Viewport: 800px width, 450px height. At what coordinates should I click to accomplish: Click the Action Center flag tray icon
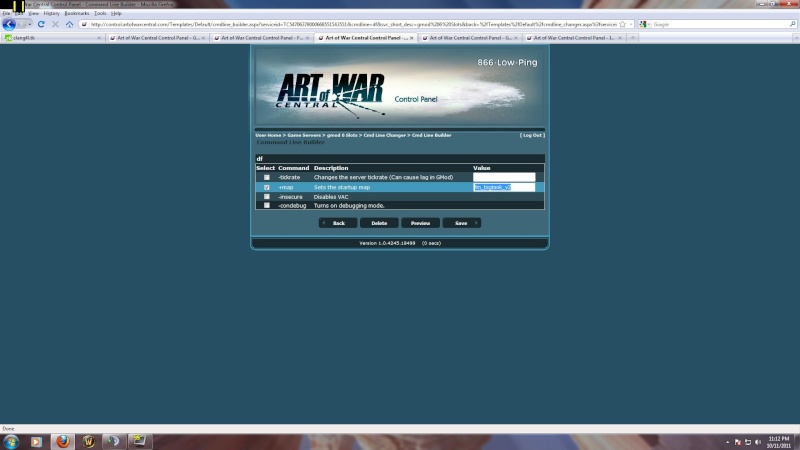point(738,442)
